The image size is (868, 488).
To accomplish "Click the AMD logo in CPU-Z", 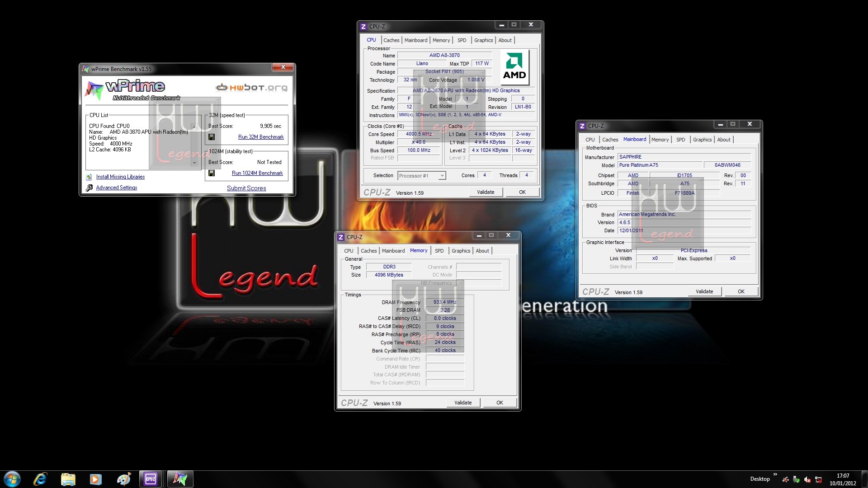I will pyautogui.click(x=515, y=67).
